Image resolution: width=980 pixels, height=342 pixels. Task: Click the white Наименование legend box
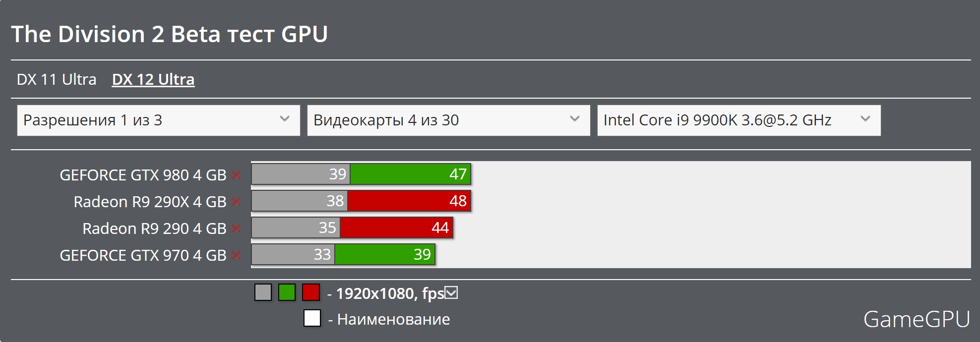[312, 318]
